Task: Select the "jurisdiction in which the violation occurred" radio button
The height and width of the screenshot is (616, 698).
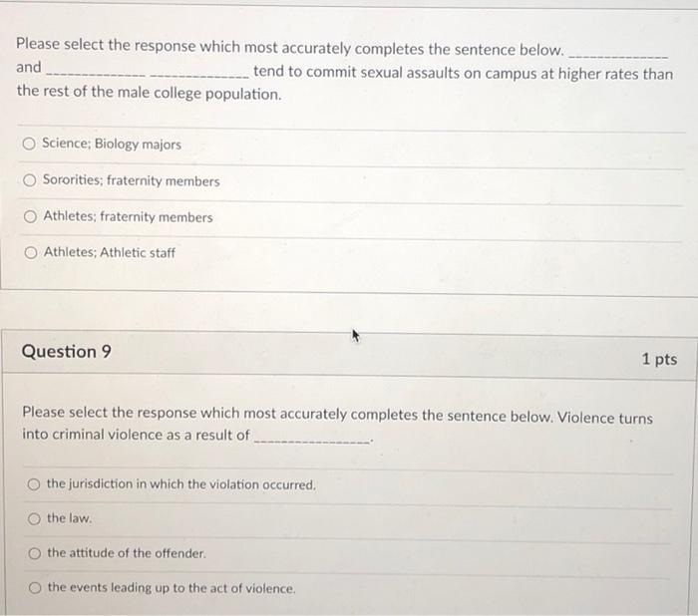Action: (x=34, y=484)
